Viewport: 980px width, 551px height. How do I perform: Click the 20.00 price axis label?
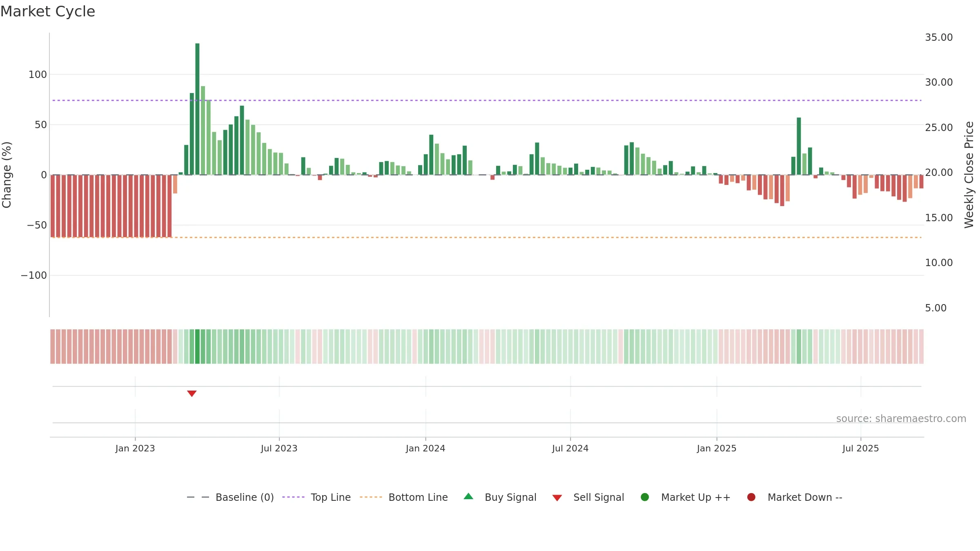coord(939,172)
